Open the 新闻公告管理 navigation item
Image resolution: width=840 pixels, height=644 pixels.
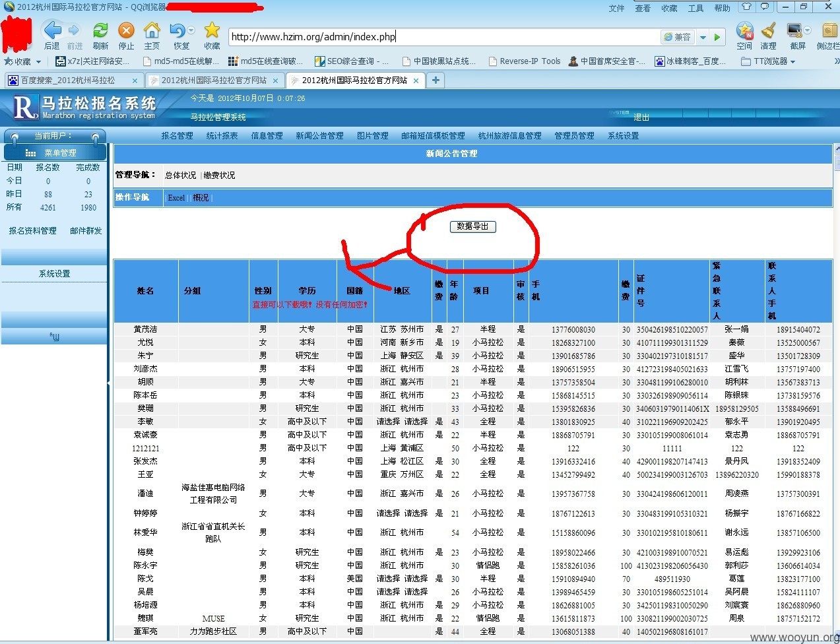pyautogui.click(x=319, y=135)
